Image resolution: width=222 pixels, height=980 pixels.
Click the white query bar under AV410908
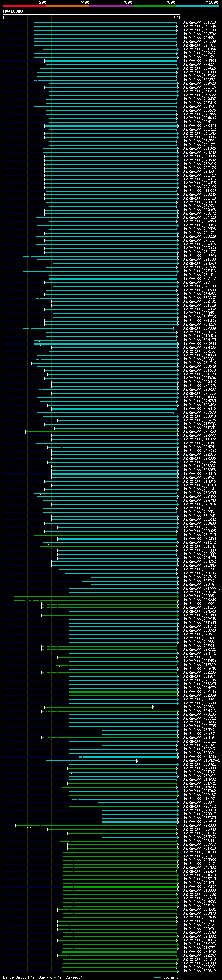tap(92, 15)
